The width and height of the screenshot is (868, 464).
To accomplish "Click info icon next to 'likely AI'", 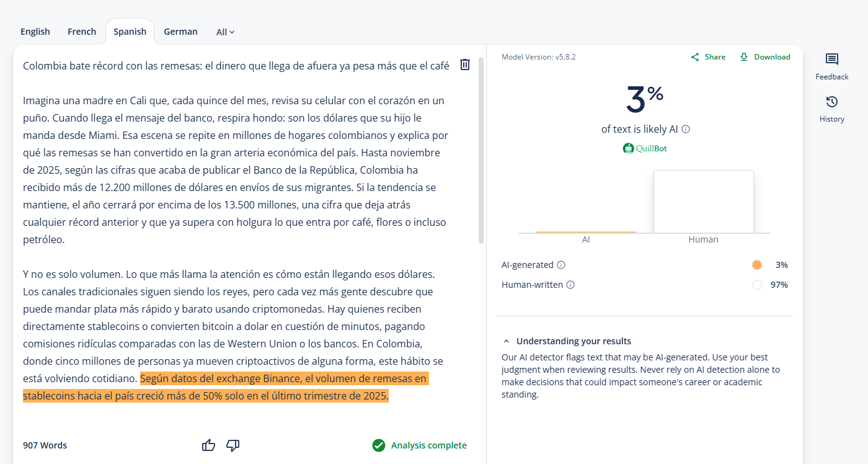I will coord(686,129).
